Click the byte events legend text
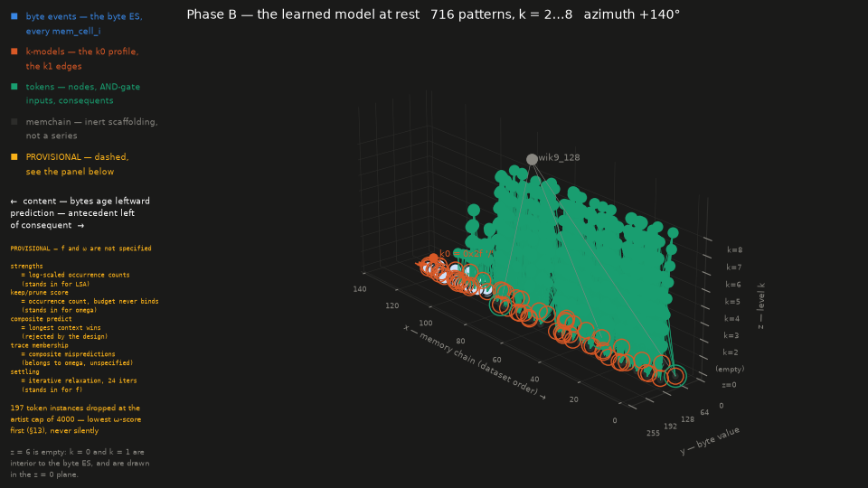The width and height of the screenshot is (868, 488). click(84, 23)
